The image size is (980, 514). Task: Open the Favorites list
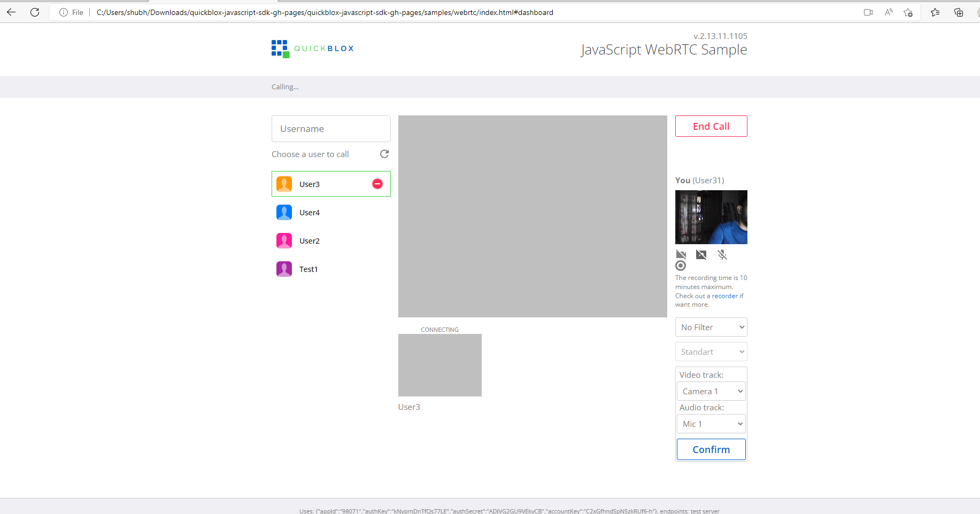tap(935, 12)
